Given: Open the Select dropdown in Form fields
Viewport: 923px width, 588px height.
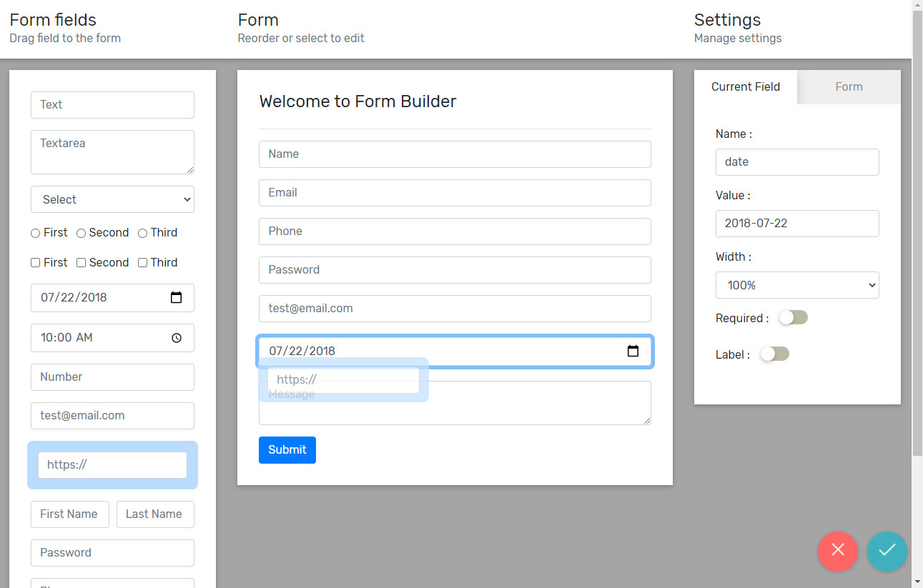Looking at the screenshot, I should [x=112, y=199].
